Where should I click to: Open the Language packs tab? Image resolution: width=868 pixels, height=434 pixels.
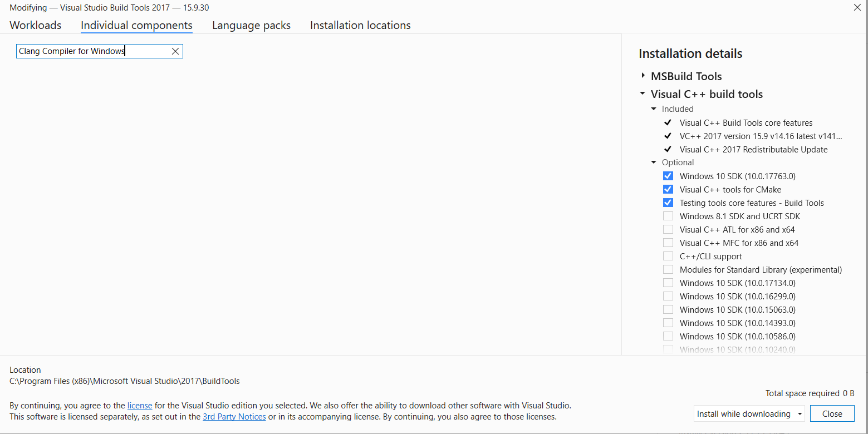pos(251,25)
